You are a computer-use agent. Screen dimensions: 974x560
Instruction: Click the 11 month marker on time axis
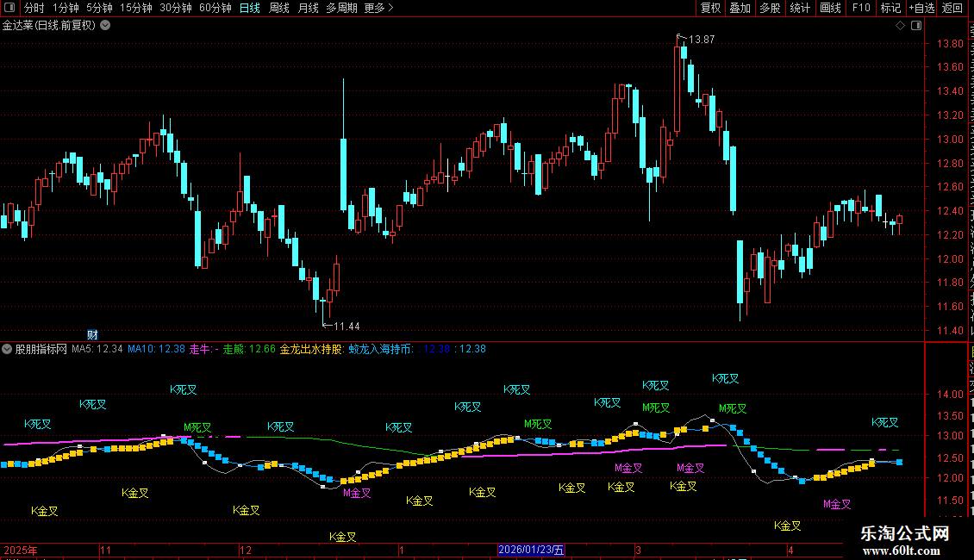106,550
